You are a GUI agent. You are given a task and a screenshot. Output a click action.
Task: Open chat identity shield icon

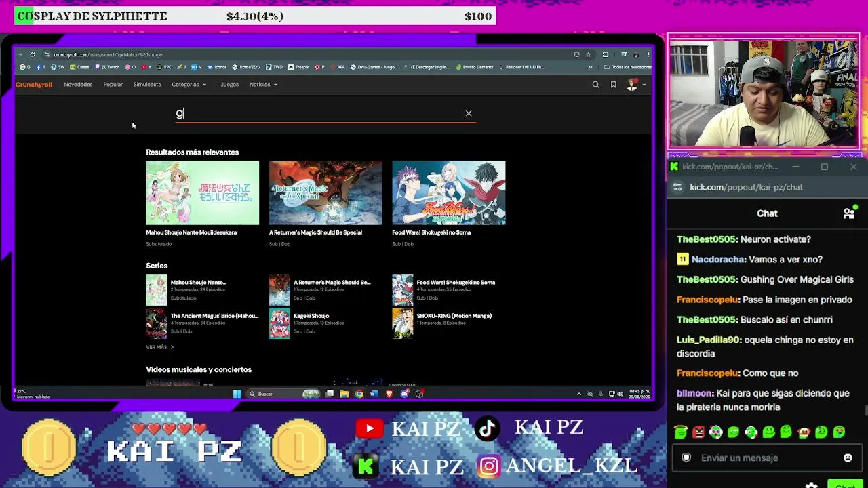click(686, 458)
